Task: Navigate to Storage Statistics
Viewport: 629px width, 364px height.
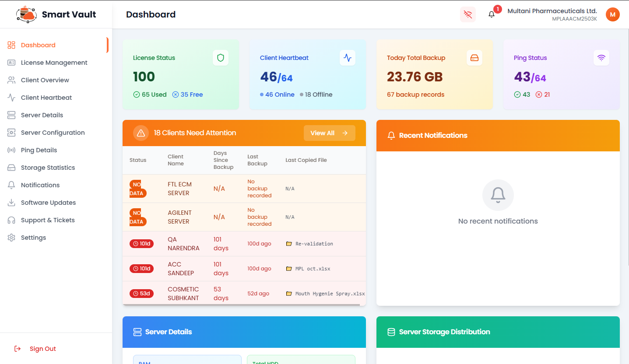Action: (x=48, y=168)
